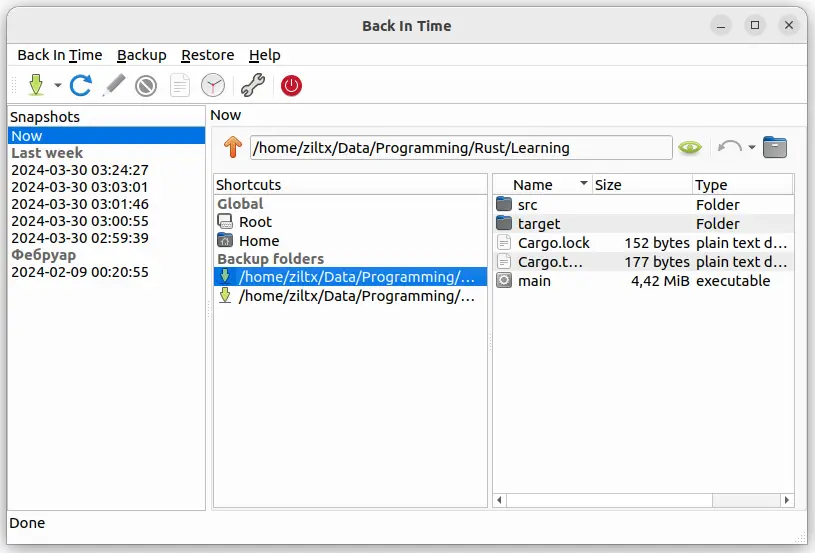The image size is (815, 553).
Task: Click the Name column sort arrow
Action: (583, 184)
